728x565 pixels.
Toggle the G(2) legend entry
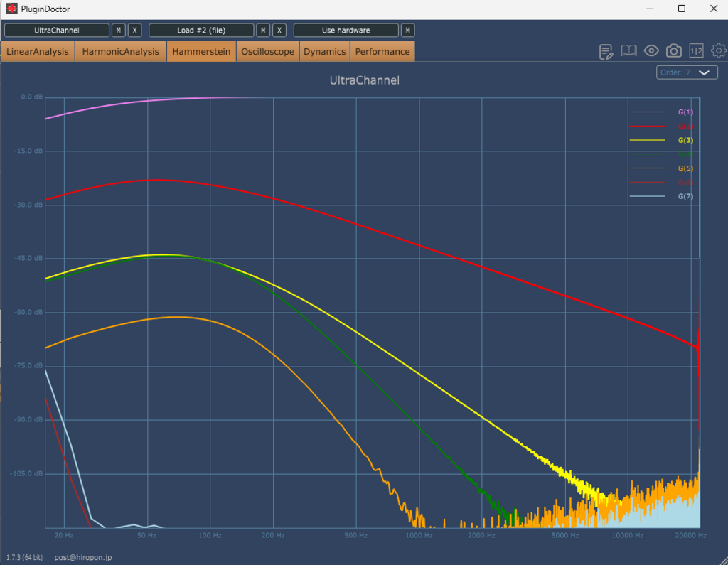662,126
